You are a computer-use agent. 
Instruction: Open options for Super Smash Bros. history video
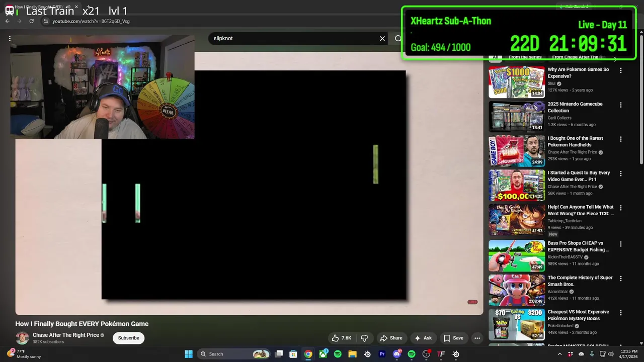[x=620, y=278]
